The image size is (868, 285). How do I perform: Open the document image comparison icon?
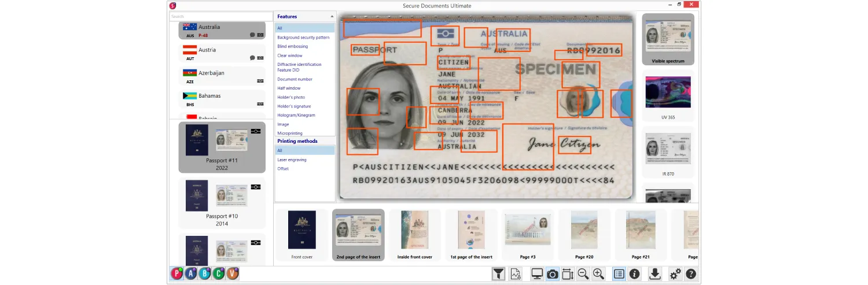coord(515,274)
